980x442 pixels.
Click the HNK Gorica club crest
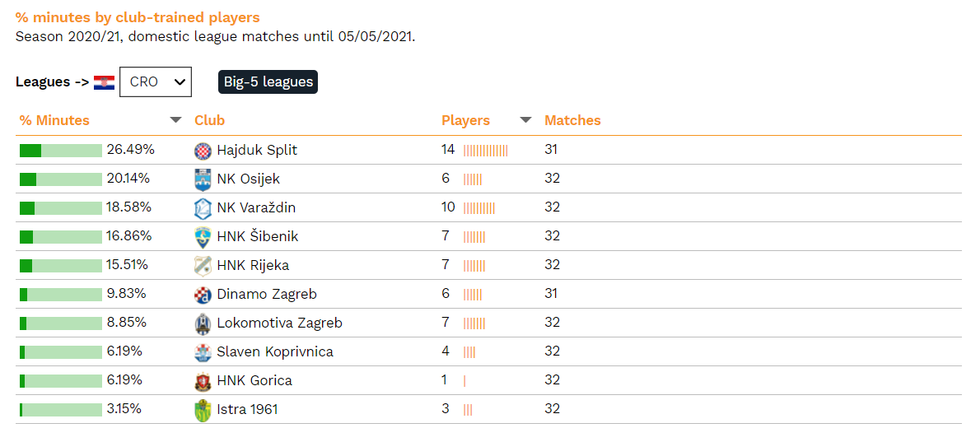(203, 381)
